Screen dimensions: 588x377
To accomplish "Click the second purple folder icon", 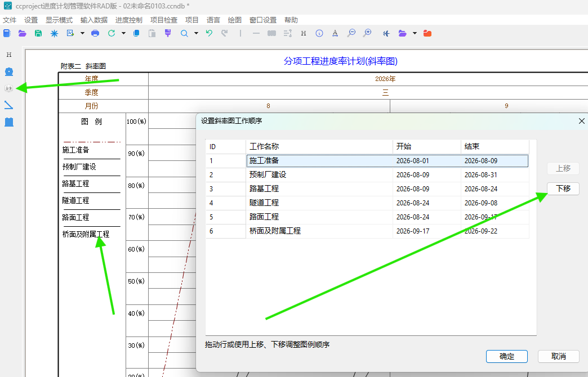I will coord(402,33).
